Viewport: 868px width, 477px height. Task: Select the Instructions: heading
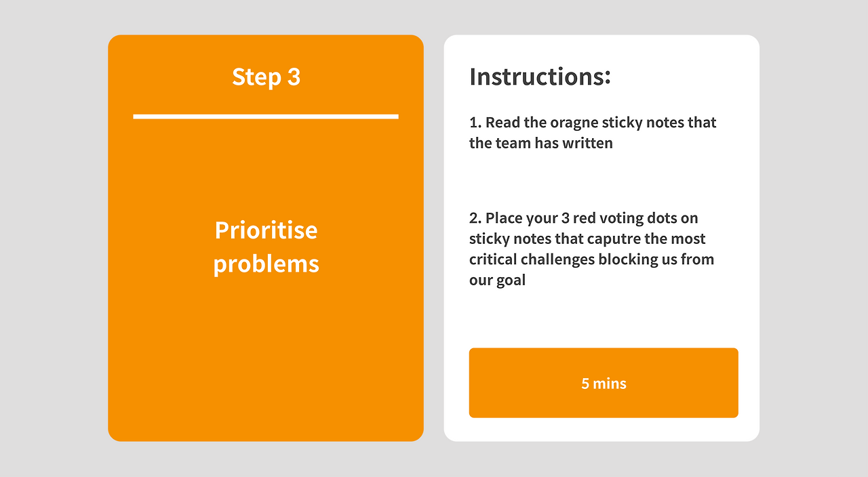point(540,76)
